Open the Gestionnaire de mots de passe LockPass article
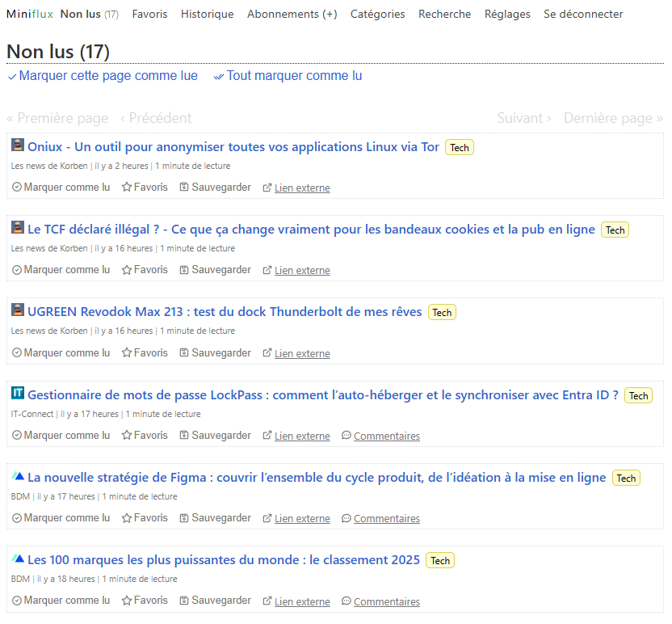 323,394
